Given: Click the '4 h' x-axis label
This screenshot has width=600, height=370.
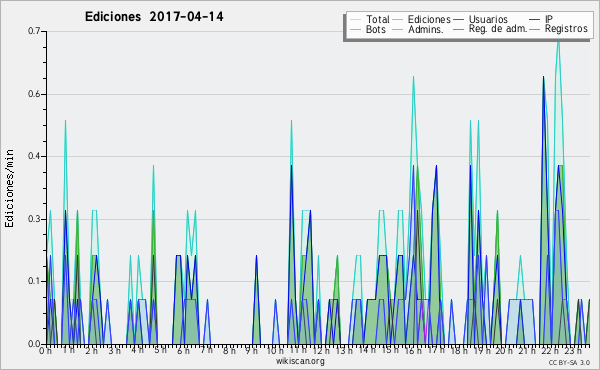Looking at the screenshot, I should pyautogui.click(x=137, y=350).
